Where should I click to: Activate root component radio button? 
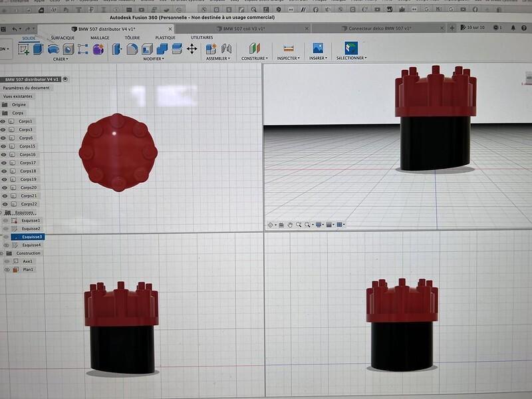click(x=65, y=79)
